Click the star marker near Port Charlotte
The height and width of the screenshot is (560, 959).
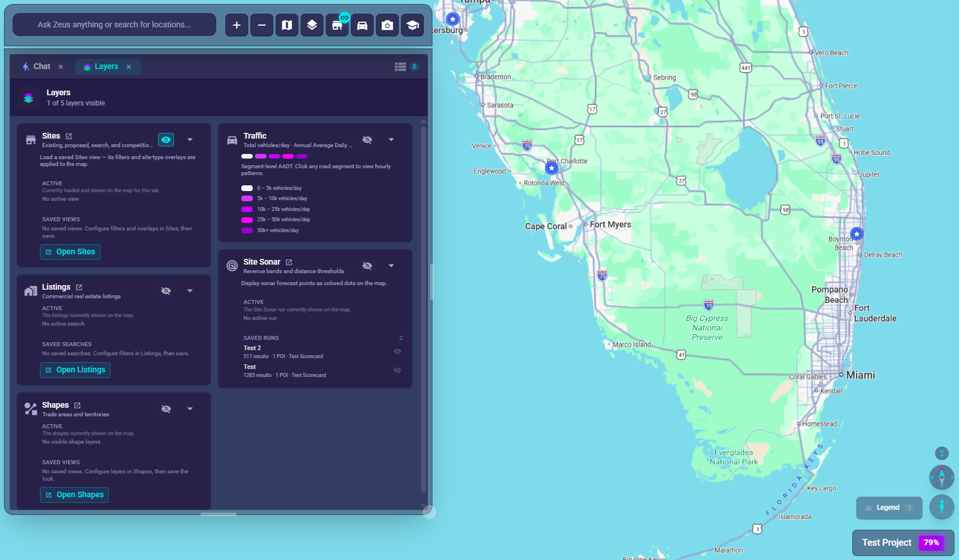click(x=552, y=168)
